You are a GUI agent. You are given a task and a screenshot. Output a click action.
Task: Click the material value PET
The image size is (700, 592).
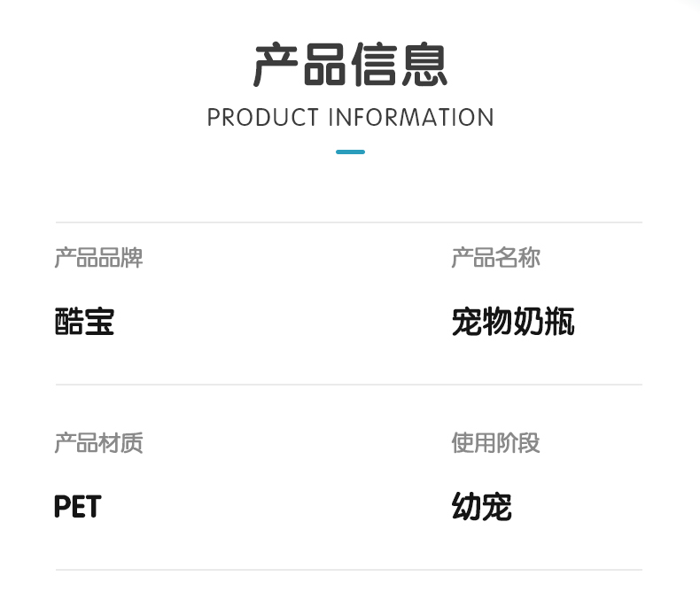77,507
